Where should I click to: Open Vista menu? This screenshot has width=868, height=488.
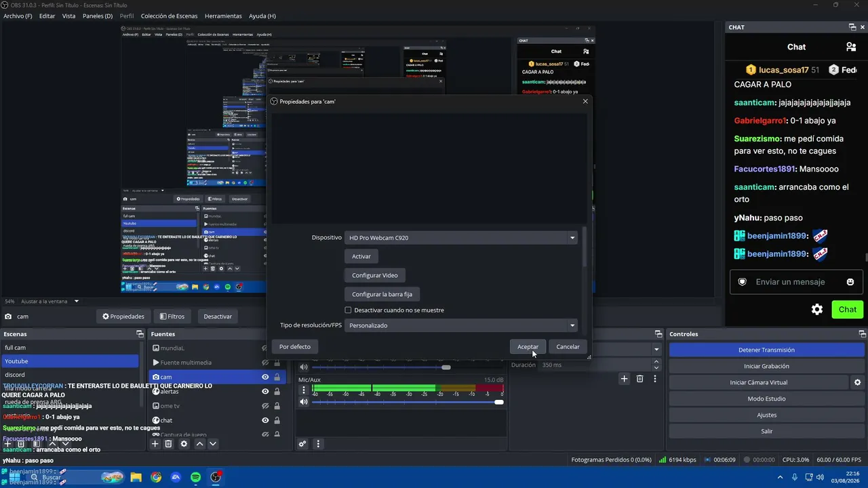pos(69,16)
